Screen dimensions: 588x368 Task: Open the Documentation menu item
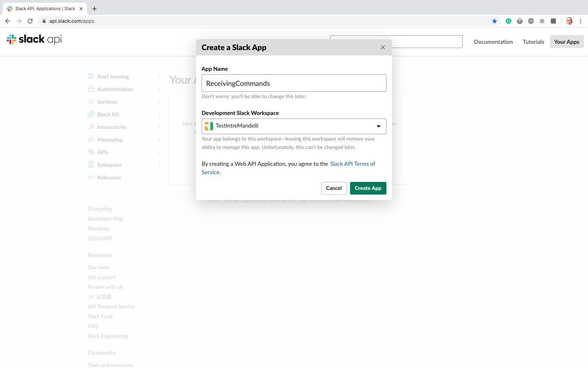tap(493, 42)
